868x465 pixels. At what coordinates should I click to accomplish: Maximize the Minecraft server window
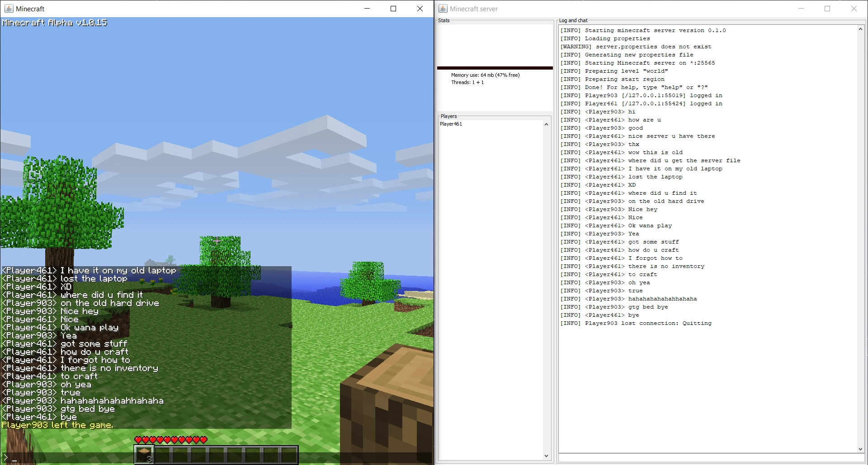pyautogui.click(x=827, y=9)
